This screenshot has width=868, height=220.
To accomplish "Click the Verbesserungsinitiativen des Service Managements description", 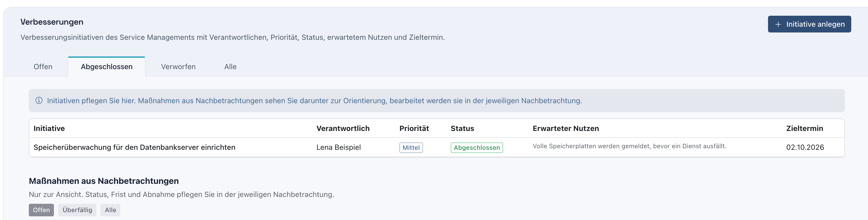I will [x=232, y=37].
